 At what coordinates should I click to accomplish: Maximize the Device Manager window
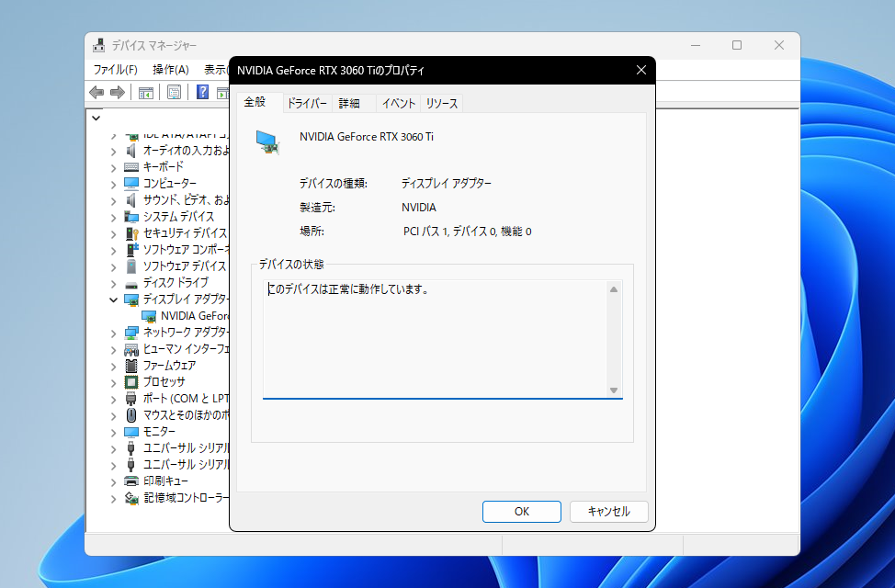737,45
